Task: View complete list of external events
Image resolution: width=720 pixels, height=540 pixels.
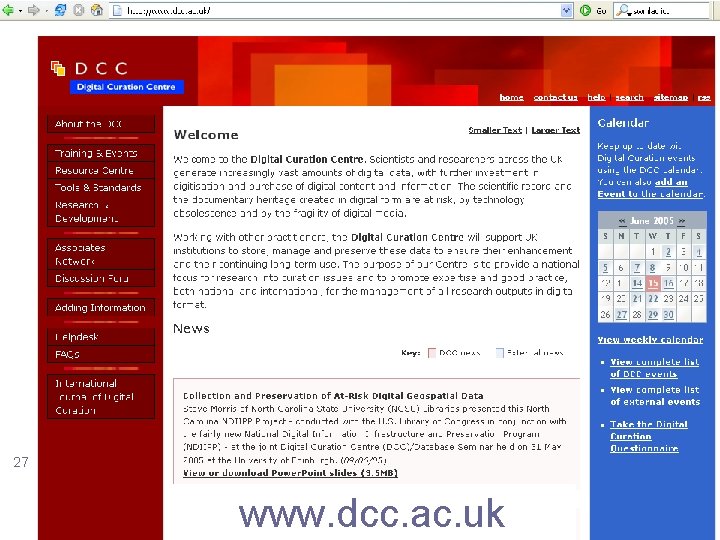Action: click(655, 395)
